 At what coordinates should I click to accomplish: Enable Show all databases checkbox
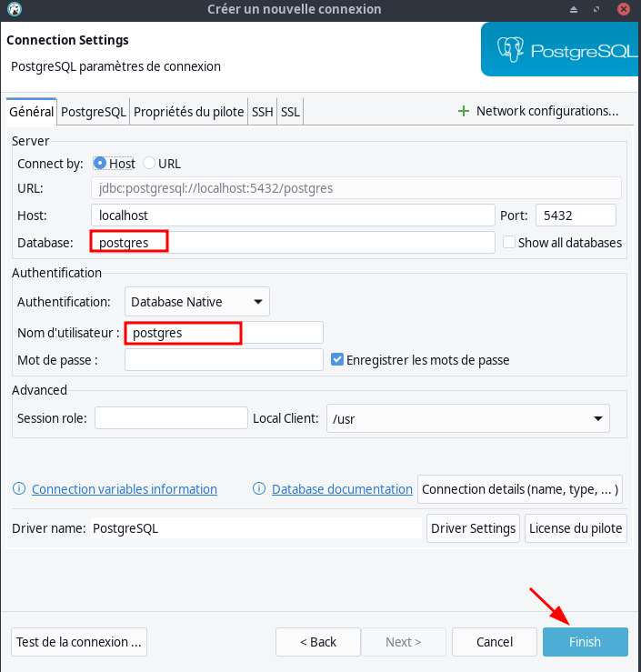pyautogui.click(x=508, y=242)
